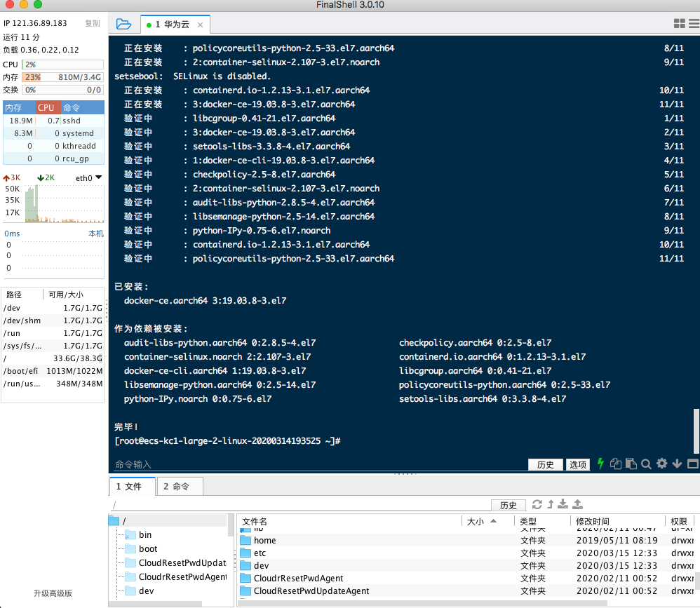The height and width of the screenshot is (608, 700).
Task: Select dev folder row in file list
Action: [x=466, y=565]
